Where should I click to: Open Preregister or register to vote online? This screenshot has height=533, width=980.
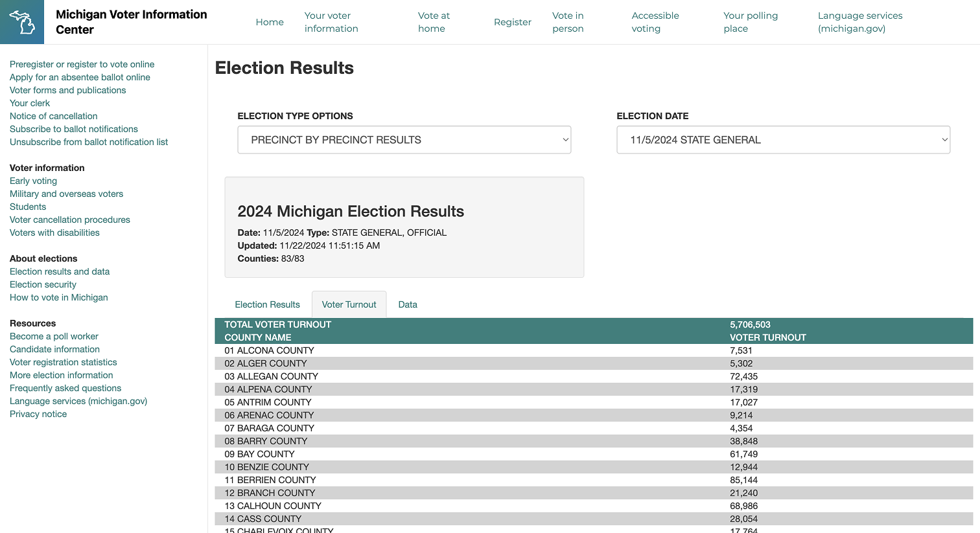pyautogui.click(x=82, y=64)
